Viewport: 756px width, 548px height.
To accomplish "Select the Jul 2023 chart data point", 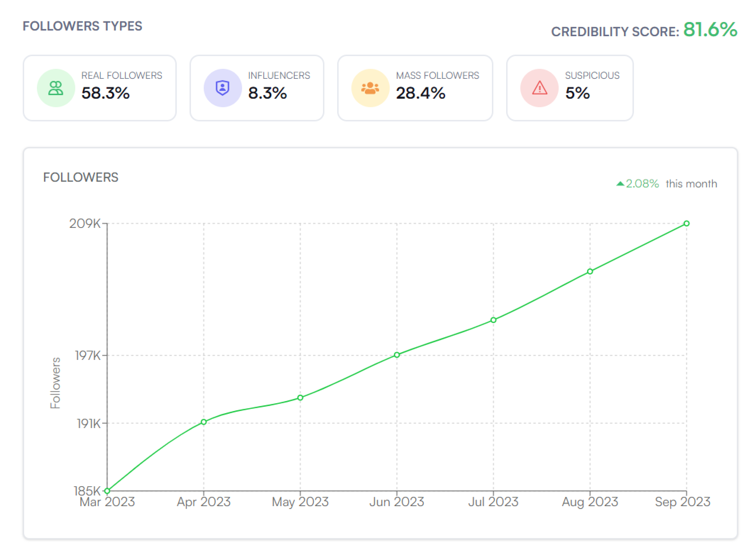I will (493, 320).
